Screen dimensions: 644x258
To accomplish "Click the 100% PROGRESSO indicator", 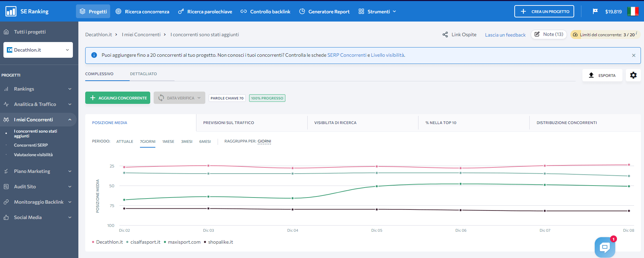I will point(267,98).
